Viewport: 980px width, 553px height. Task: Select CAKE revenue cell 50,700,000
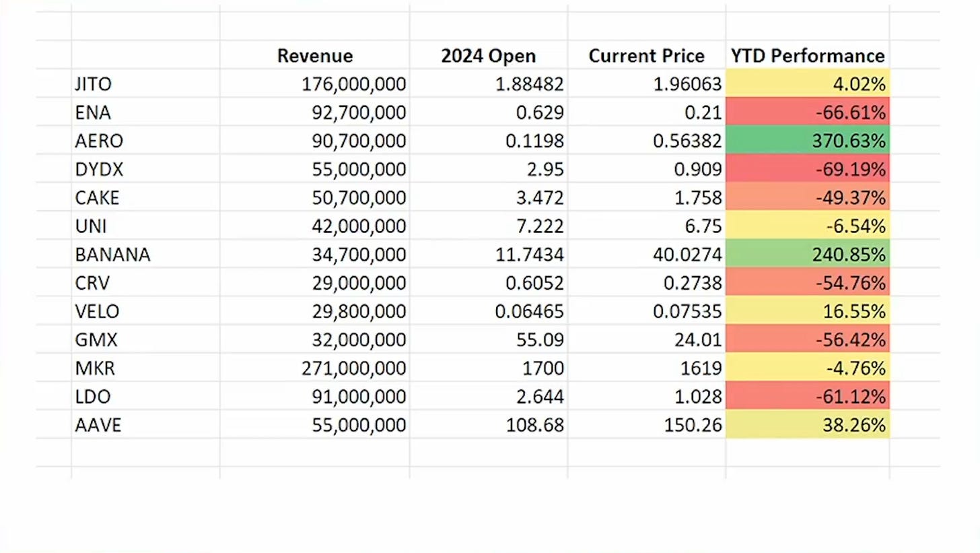coord(314,197)
